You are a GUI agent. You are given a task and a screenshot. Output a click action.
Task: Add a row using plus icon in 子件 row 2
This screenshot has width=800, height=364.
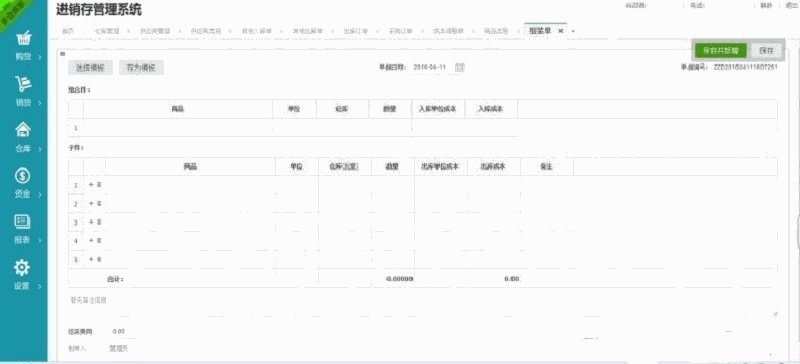[x=91, y=204]
